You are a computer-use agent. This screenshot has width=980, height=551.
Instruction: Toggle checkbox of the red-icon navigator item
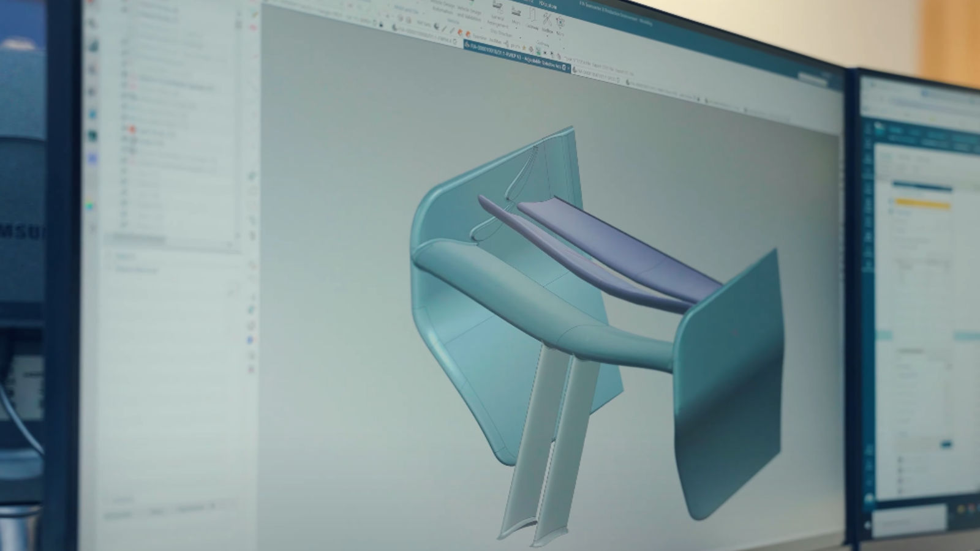pos(125,129)
